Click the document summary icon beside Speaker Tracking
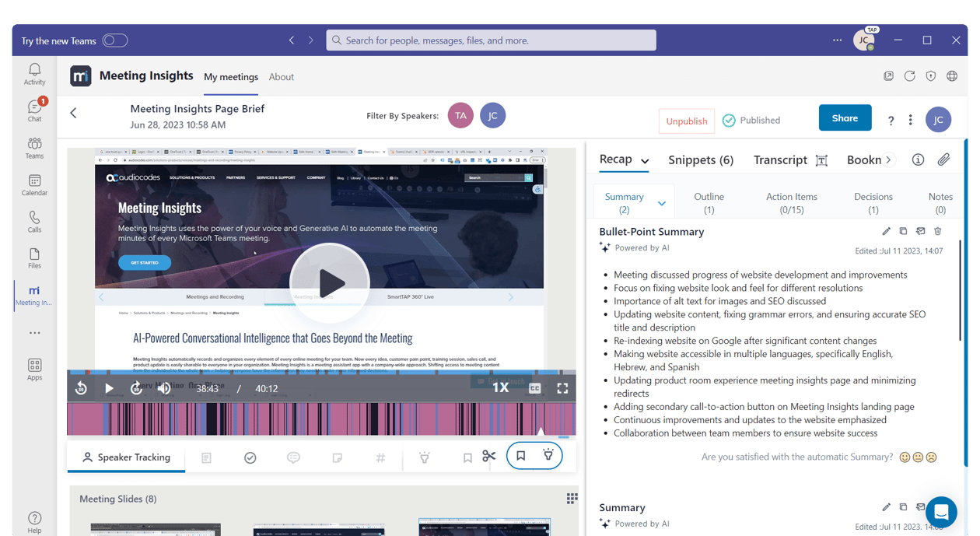The height and width of the screenshot is (536, 980). (206, 458)
